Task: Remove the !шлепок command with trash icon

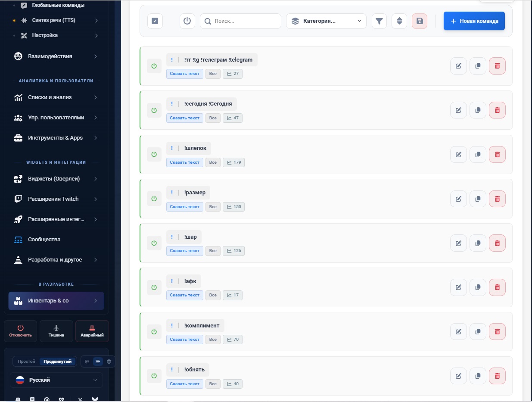Action: [x=497, y=155]
